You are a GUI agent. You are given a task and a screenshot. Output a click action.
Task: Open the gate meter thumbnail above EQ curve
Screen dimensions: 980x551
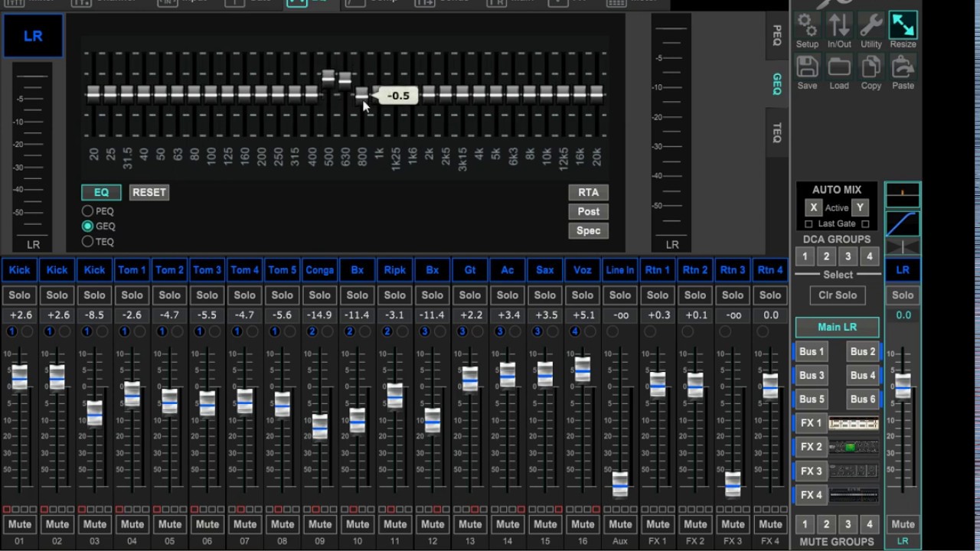903,194
